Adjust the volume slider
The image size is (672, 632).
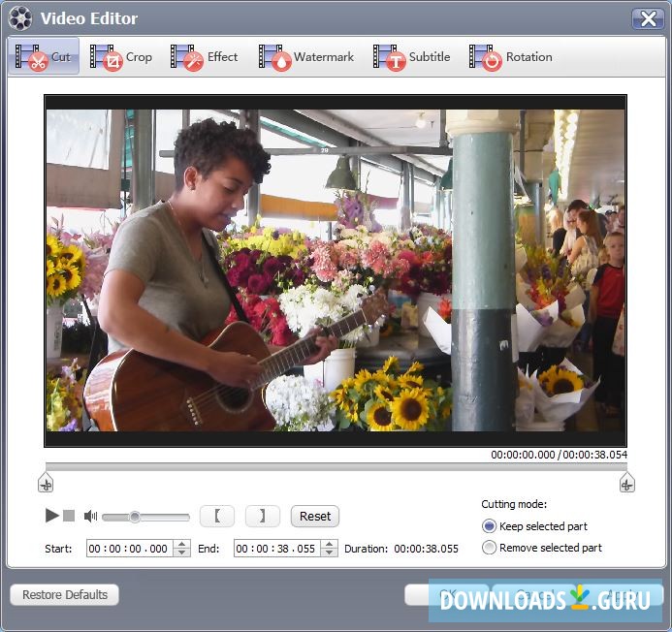(145, 518)
